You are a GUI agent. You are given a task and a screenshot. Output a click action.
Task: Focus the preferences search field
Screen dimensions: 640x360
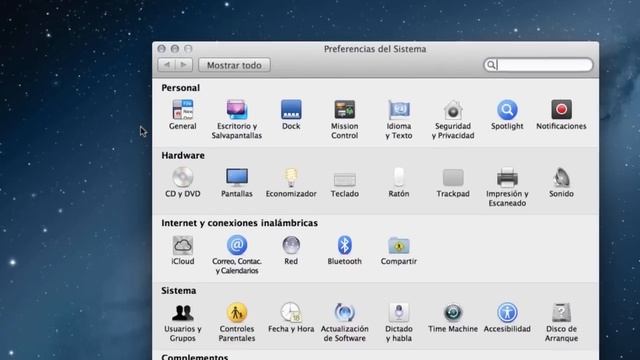click(538, 65)
